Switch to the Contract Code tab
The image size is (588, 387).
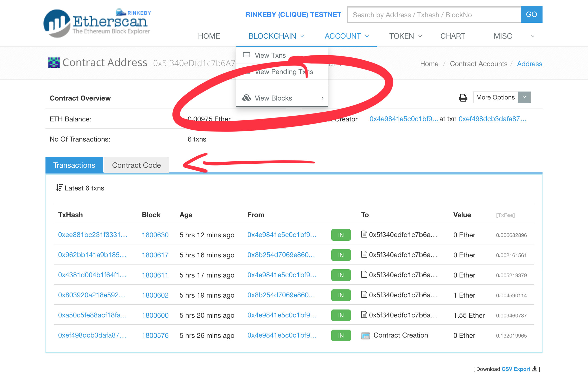coord(136,165)
